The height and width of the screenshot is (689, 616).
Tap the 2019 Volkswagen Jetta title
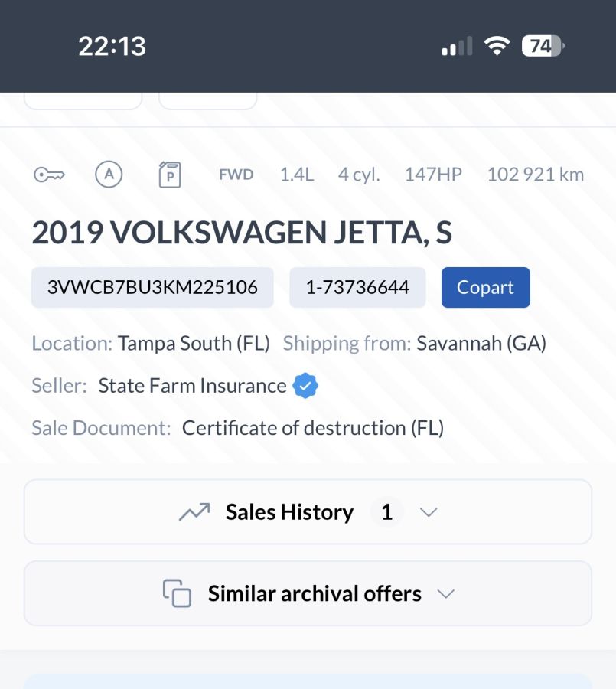(x=242, y=233)
